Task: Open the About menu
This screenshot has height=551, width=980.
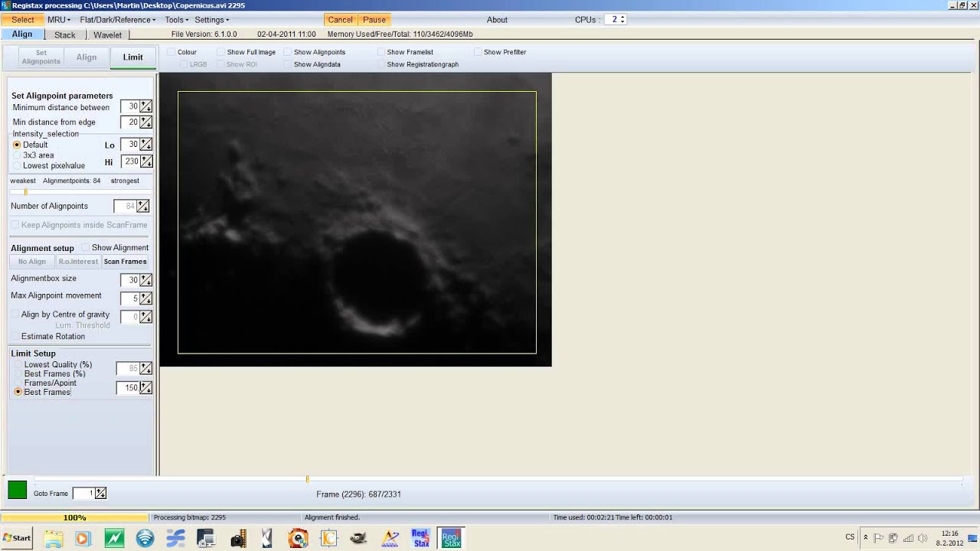Action: tap(497, 20)
